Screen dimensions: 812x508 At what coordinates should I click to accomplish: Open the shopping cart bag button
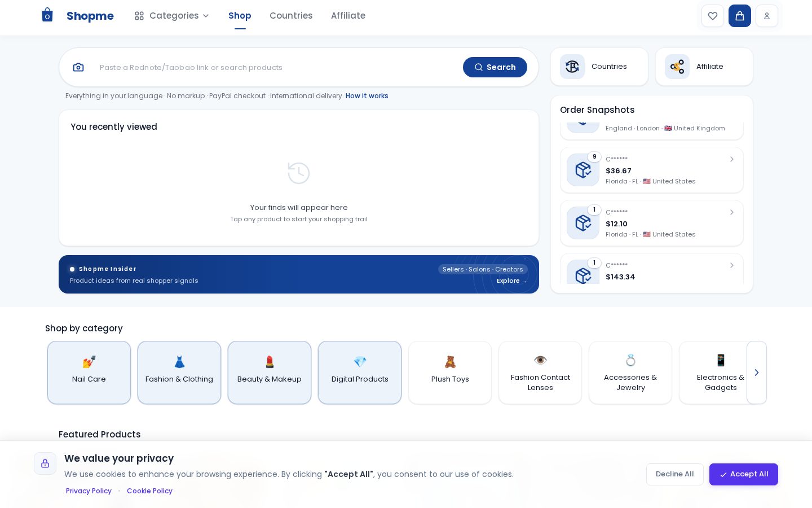tap(740, 16)
